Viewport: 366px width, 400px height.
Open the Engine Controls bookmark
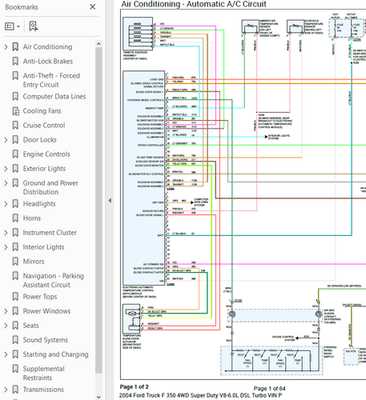tap(46, 154)
